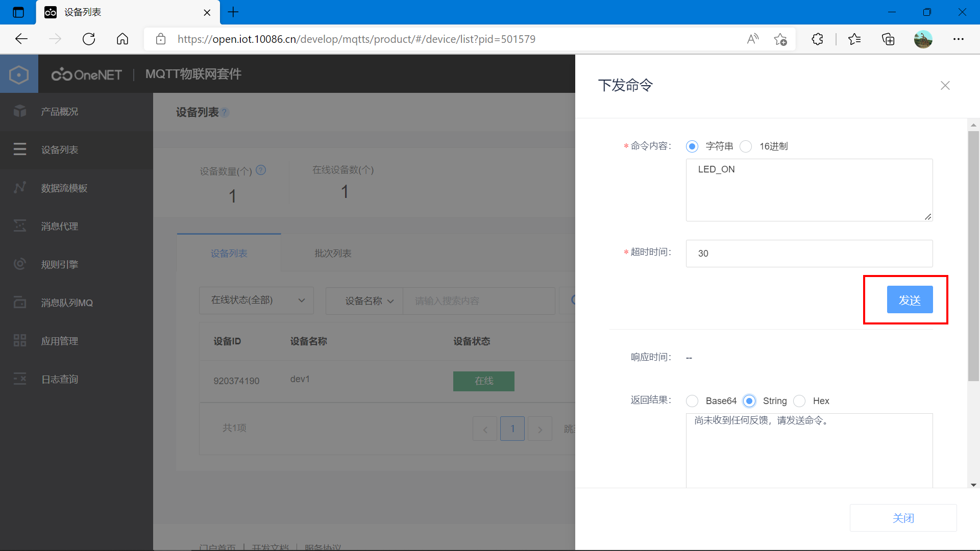
Task: Open 日志查询 in sidebar
Action: tap(77, 380)
